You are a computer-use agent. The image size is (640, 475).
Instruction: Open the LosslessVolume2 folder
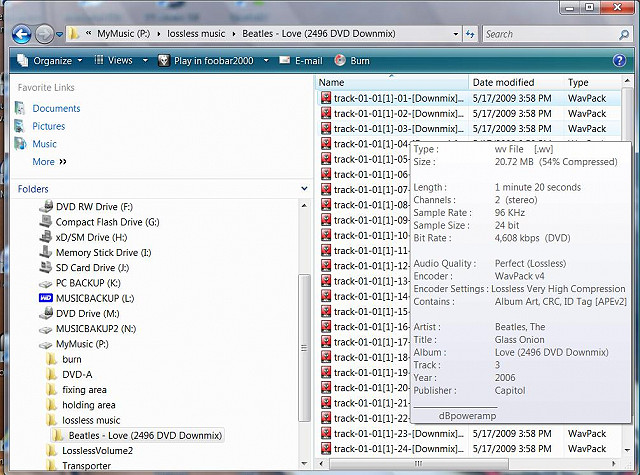click(98, 451)
